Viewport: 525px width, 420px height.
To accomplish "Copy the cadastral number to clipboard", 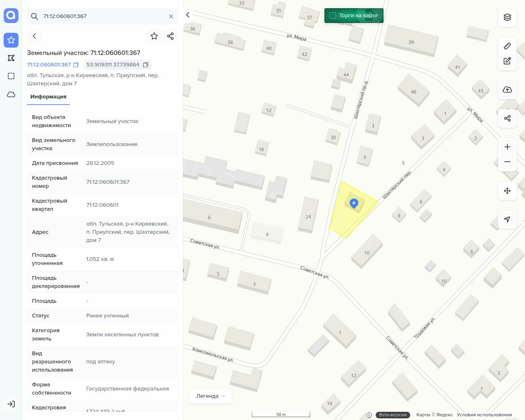I will [x=76, y=65].
